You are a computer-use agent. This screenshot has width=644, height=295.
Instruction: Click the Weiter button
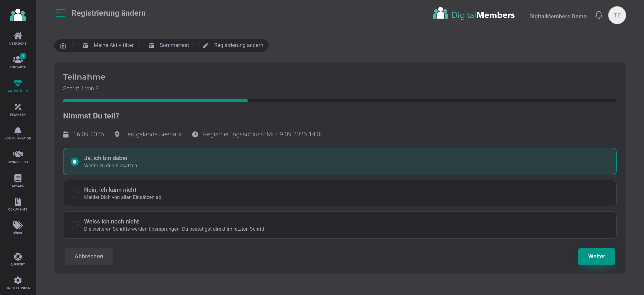tap(597, 256)
